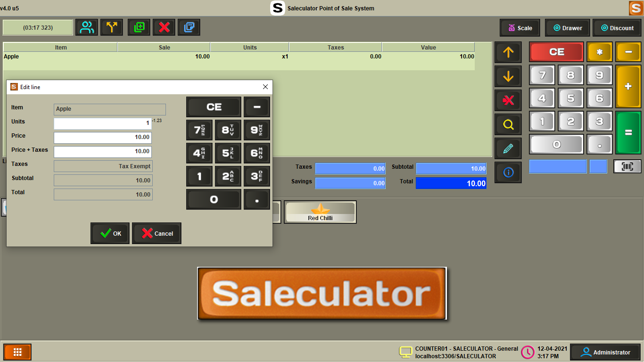Click the green equals key
Viewport: 644px width, 362px height.
628,133
